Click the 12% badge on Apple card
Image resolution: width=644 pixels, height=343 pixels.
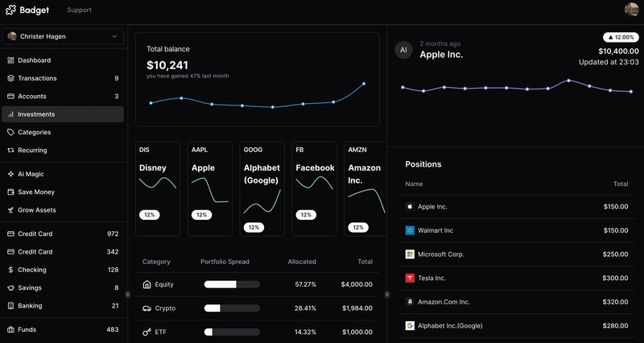point(202,215)
